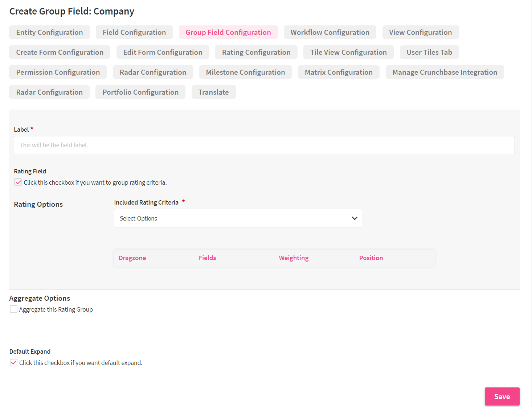532x407 pixels.
Task: Click the Label input field
Action: tap(264, 145)
